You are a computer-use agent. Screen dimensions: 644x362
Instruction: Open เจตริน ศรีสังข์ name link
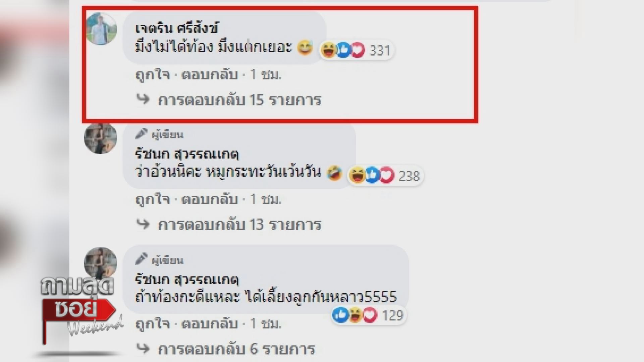(177, 28)
